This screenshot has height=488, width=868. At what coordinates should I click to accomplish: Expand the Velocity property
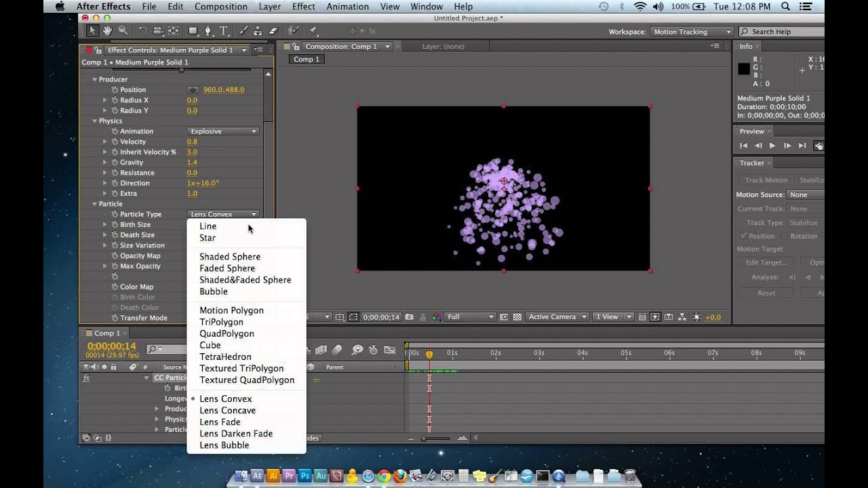[x=104, y=142]
